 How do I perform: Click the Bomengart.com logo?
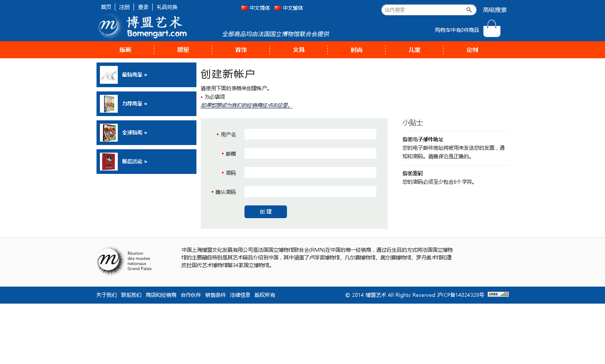tap(142, 27)
